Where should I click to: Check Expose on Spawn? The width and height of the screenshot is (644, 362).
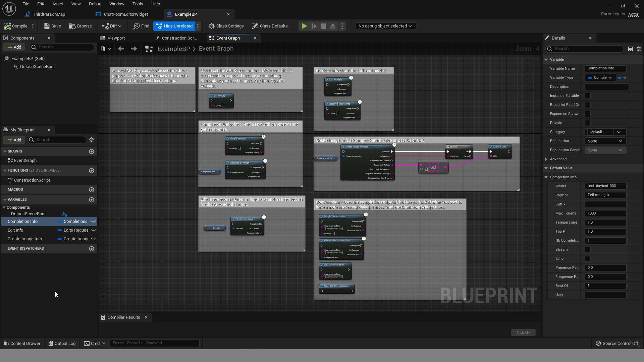588,114
